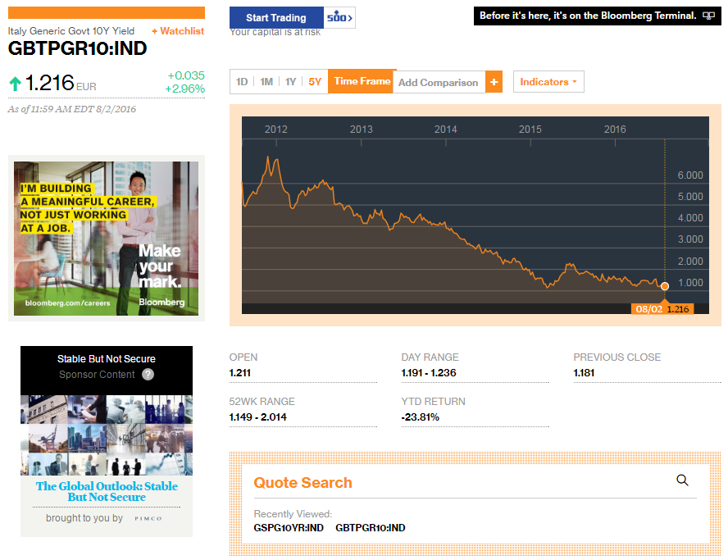The image size is (728, 560).
Task: Click the 3.000 y-axis value
Action: point(690,239)
